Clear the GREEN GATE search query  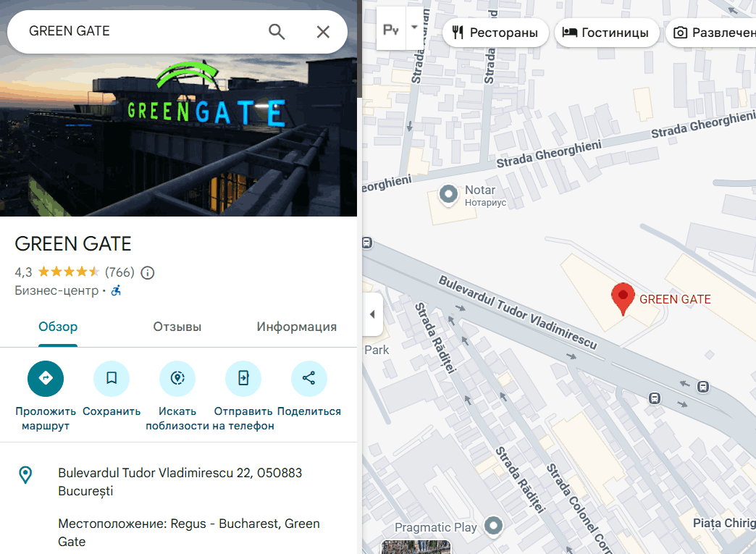323,32
